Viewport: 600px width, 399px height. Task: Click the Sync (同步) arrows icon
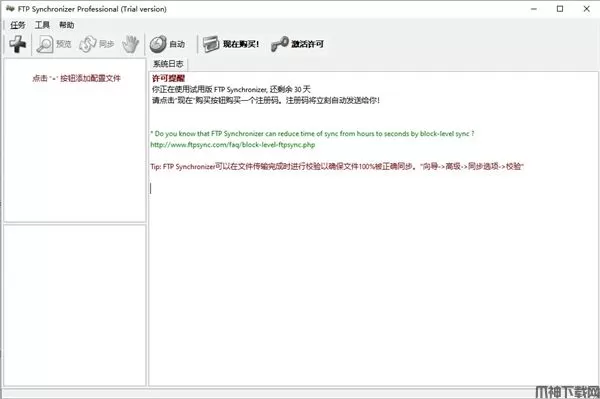(88, 44)
